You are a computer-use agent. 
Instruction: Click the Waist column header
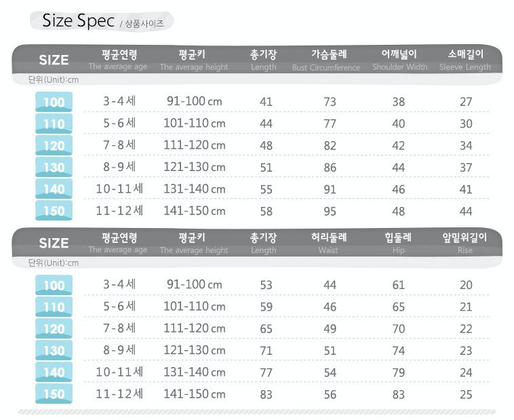click(x=330, y=243)
